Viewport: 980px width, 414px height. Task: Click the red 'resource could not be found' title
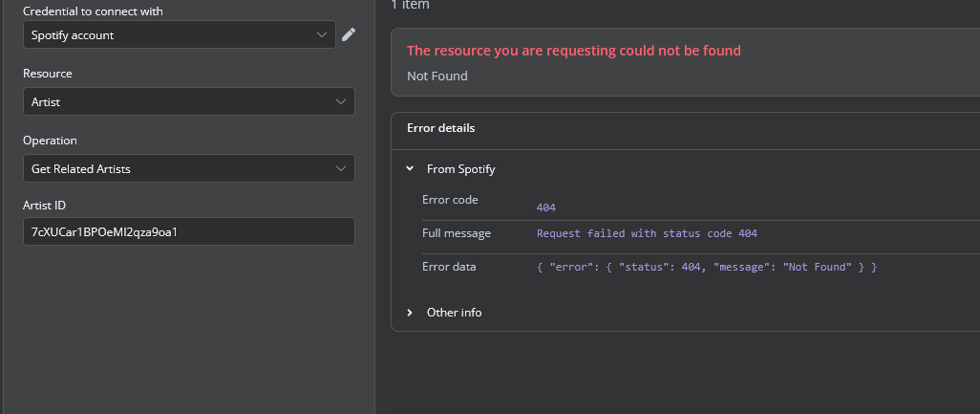pos(574,51)
